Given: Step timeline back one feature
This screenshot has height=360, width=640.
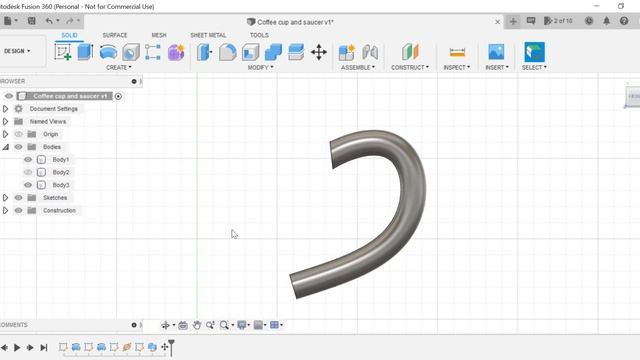Looking at the screenshot, I should pyautogui.click(x=4, y=347).
